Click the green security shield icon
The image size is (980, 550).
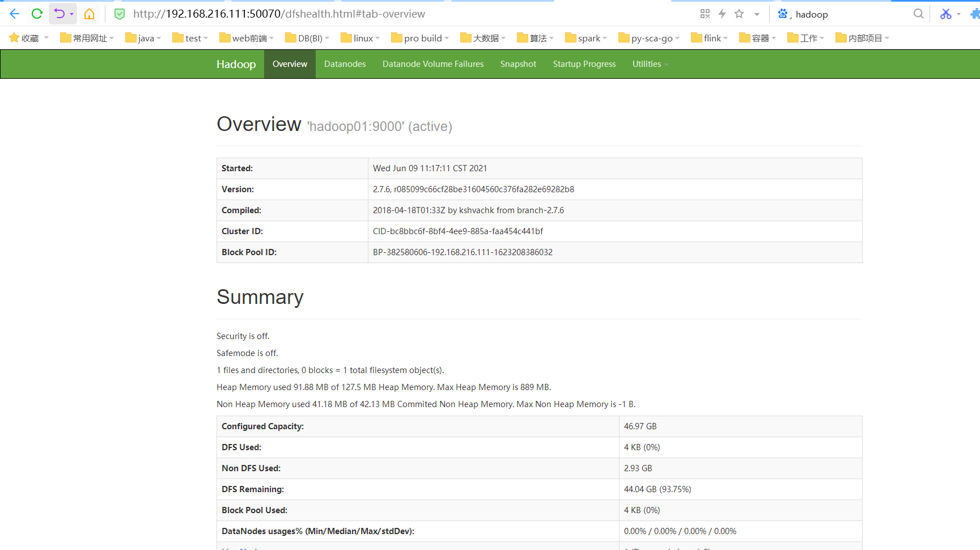pos(120,14)
